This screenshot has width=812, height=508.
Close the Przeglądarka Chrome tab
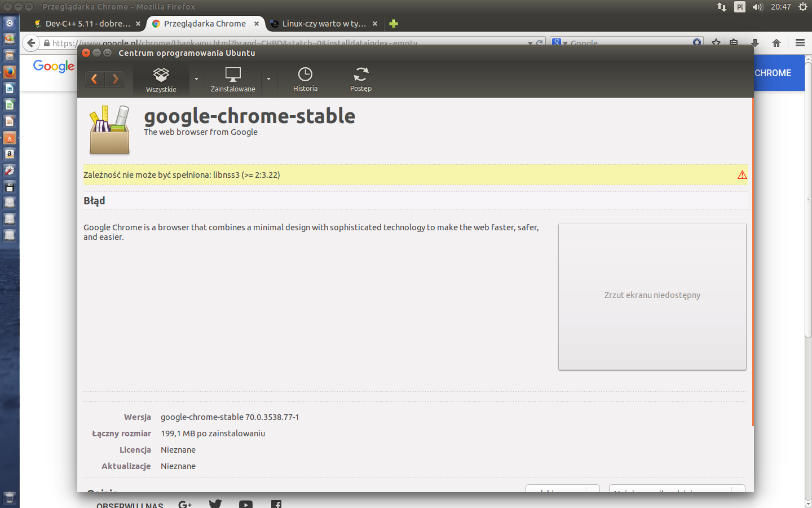257,24
